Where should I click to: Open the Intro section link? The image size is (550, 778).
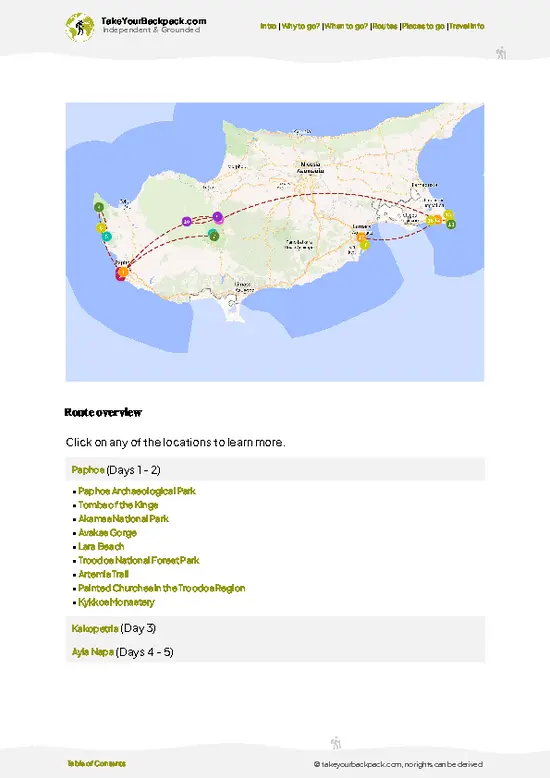268,26
